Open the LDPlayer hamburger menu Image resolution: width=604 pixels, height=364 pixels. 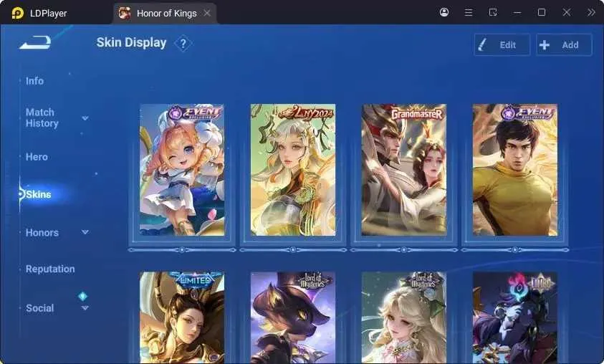[469, 13]
